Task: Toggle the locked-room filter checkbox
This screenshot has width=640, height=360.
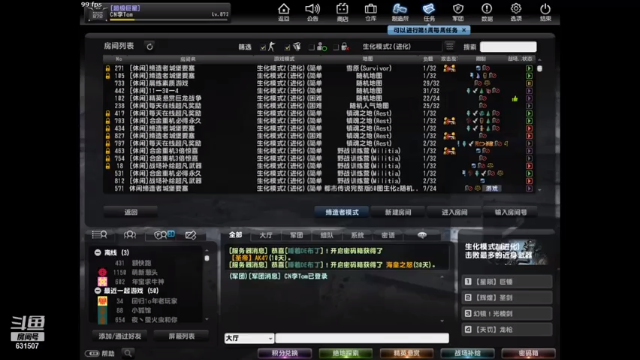Action: pos(336,47)
